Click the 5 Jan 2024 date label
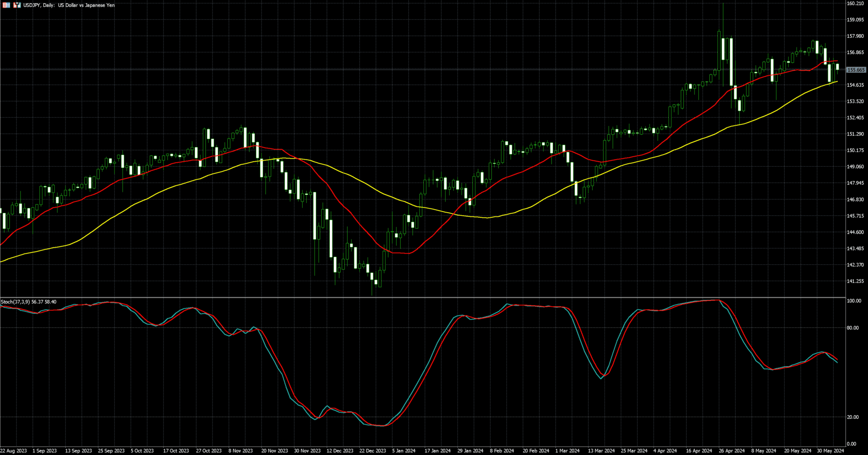This screenshot has width=868, height=455. [x=404, y=451]
